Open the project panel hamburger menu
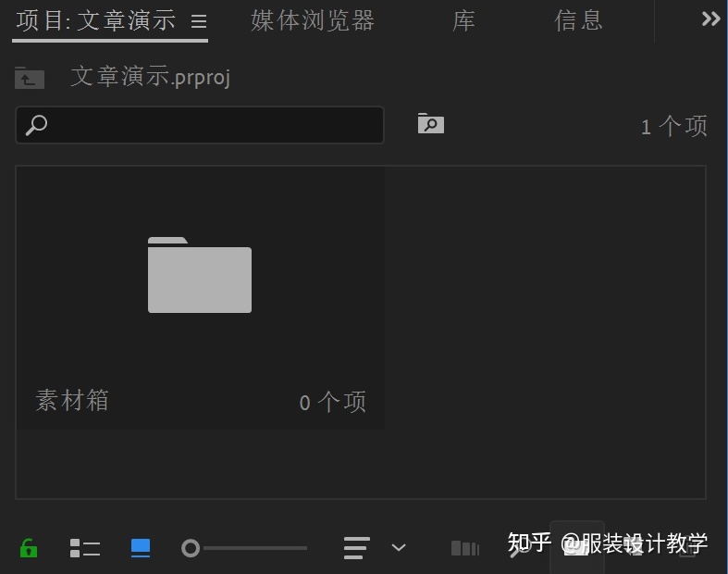Viewport: 728px width, 574px height. click(x=199, y=21)
